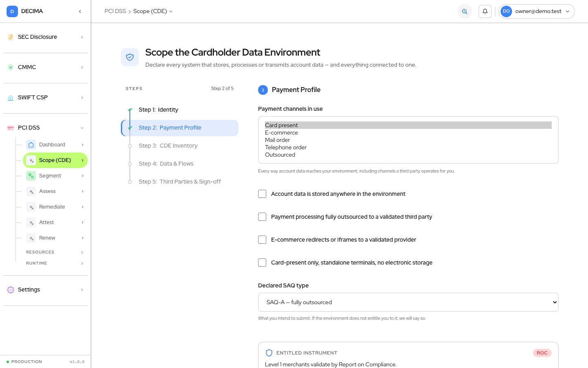Collapse sidebar with the left chevron
This screenshot has width=588, height=368.
[x=80, y=11]
